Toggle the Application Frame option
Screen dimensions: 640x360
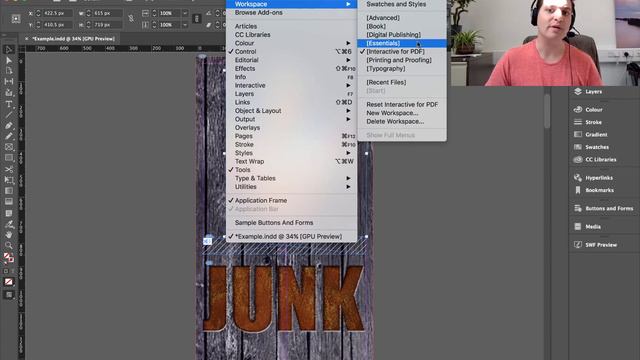(x=291, y=200)
